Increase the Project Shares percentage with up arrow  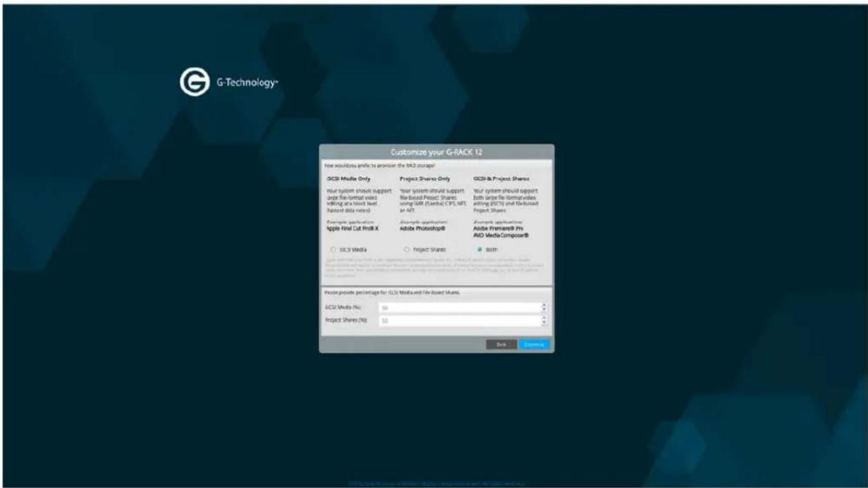click(544, 318)
